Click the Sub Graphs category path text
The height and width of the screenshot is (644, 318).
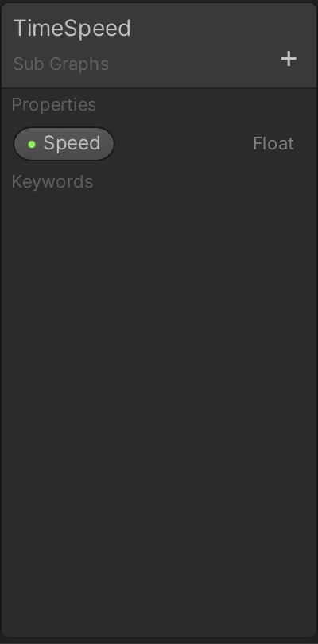[60, 64]
